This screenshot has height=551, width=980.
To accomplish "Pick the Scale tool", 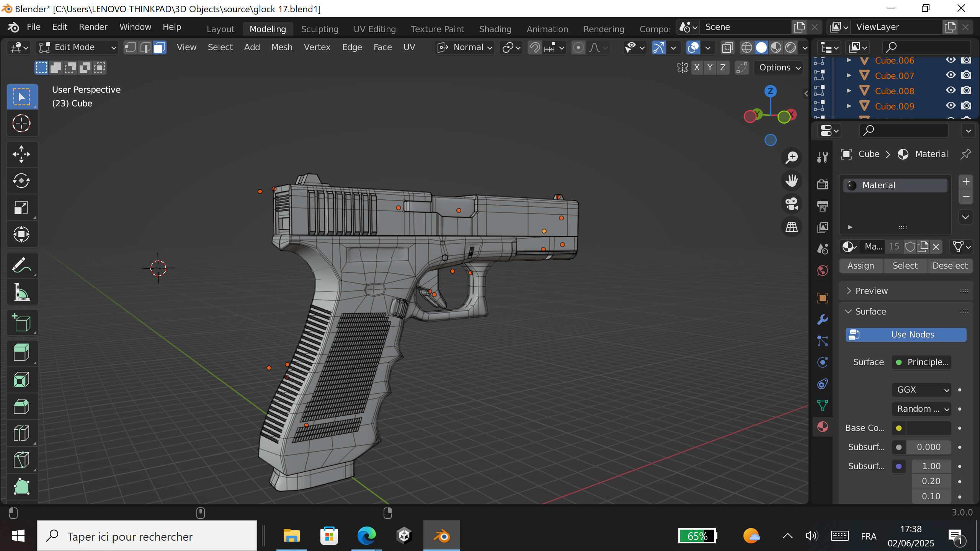I will [22, 207].
